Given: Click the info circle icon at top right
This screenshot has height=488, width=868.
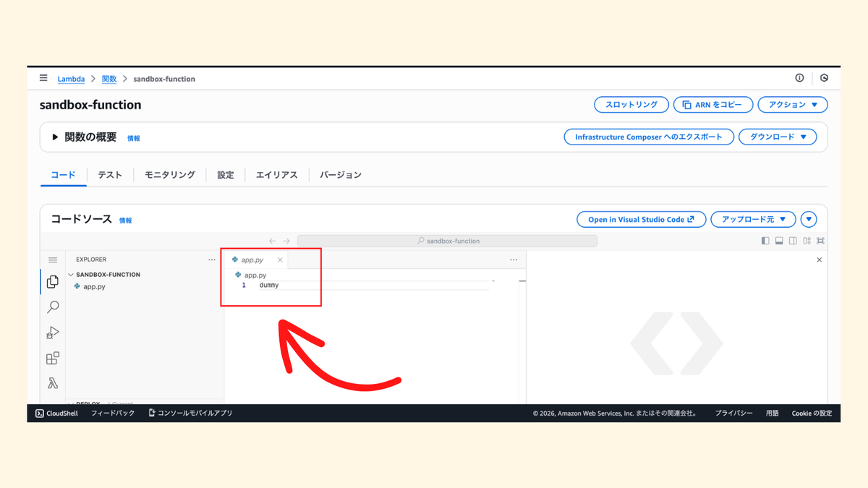Looking at the screenshot, I should tap(799, 78).
